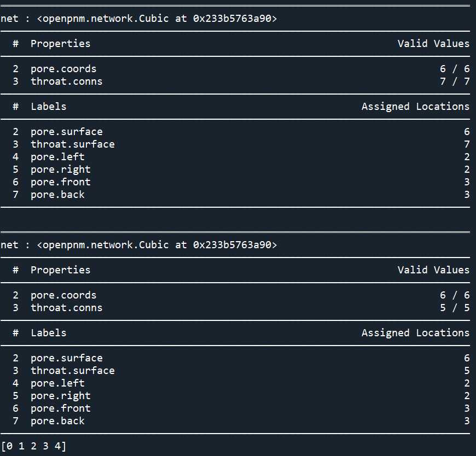Select throat.conns text beside 5 / 5
Viewport: 476px width, 456px height.
click(x=67, y=308)
